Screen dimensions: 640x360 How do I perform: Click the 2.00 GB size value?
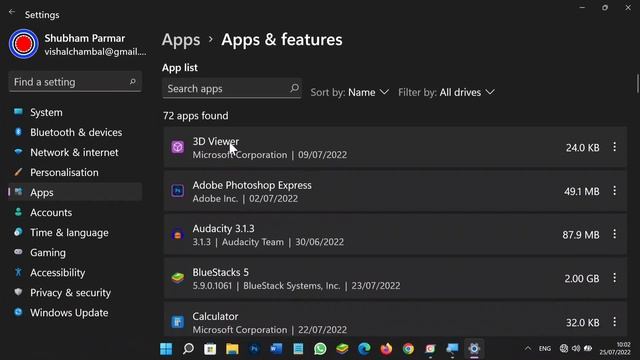coord(582,279)
